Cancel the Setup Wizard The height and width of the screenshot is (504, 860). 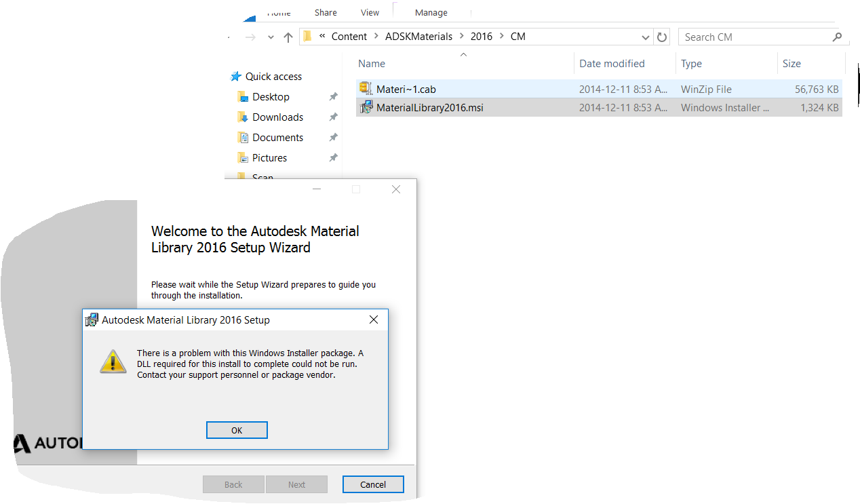(373, 484)
